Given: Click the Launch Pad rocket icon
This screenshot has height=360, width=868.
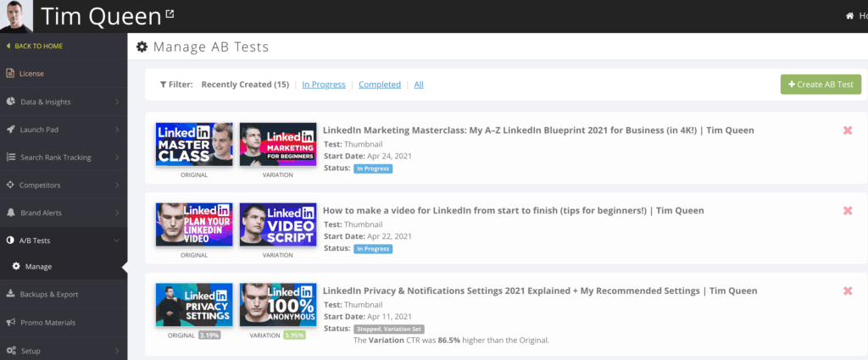Looking at the screenshot, I should point(10,130).
